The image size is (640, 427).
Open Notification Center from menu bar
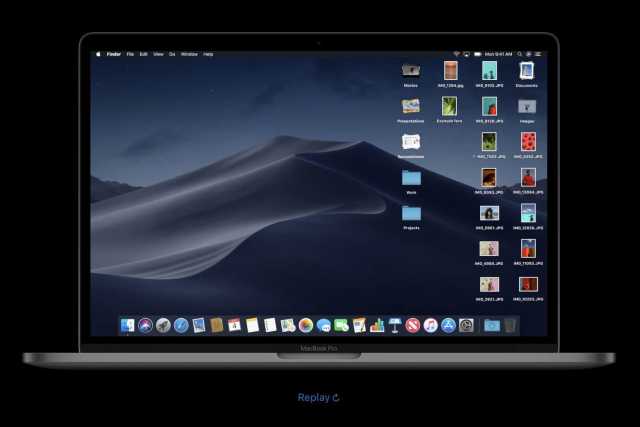[538, 54]
